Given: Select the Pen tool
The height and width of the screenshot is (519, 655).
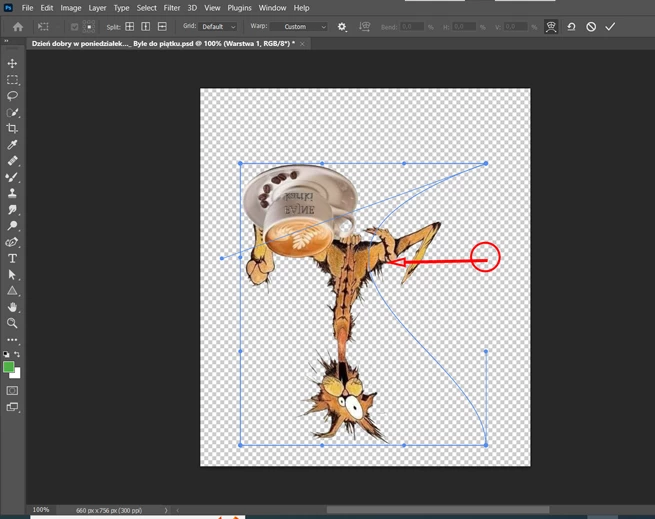Looking at the screenshot, I should click(12, 242).
